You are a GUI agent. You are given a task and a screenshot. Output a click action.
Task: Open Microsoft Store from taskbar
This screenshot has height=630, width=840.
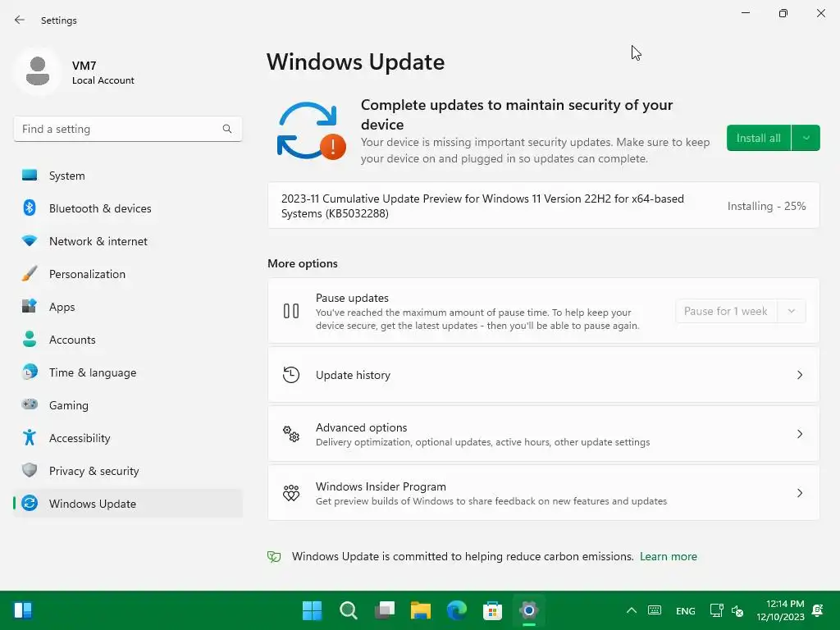(492, 610)
